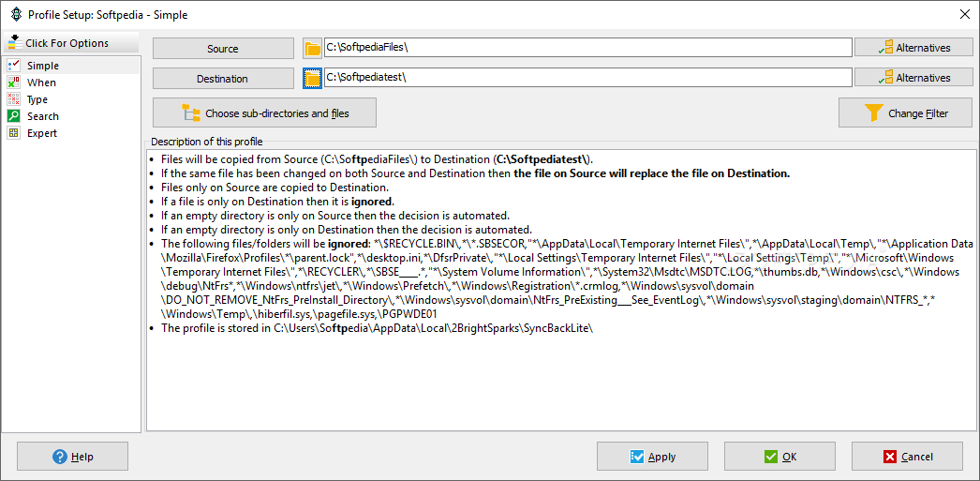Click the Simple page icon
This screenshot has height=481, width=980.
(14, 66)
